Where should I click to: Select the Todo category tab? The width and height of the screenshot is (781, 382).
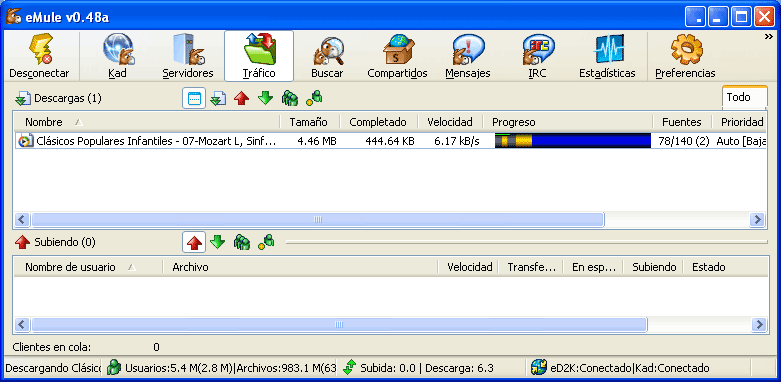pos(744,97)
